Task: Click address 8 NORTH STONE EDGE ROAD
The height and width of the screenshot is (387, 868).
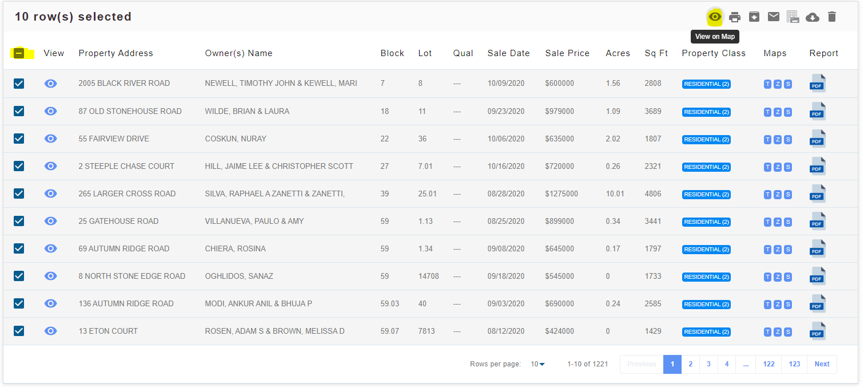Action: point(132,276)
